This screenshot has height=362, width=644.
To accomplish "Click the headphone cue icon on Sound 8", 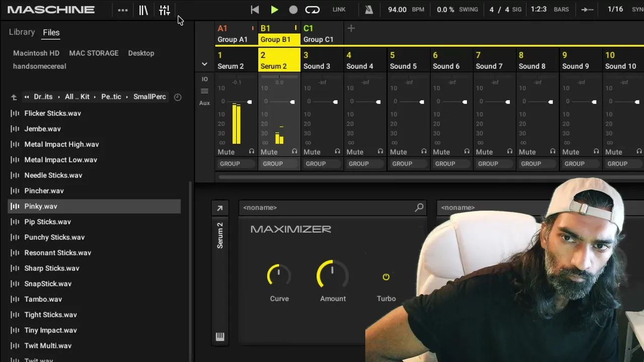I will click(553, 151).
